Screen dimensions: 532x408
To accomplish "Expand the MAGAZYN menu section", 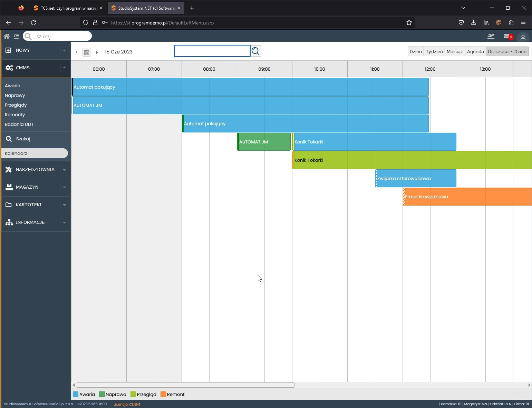I will 64,187.
